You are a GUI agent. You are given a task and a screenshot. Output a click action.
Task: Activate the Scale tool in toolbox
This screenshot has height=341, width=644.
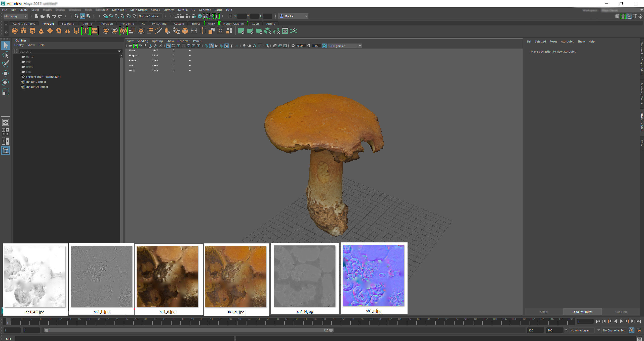[x=6, y=92]
